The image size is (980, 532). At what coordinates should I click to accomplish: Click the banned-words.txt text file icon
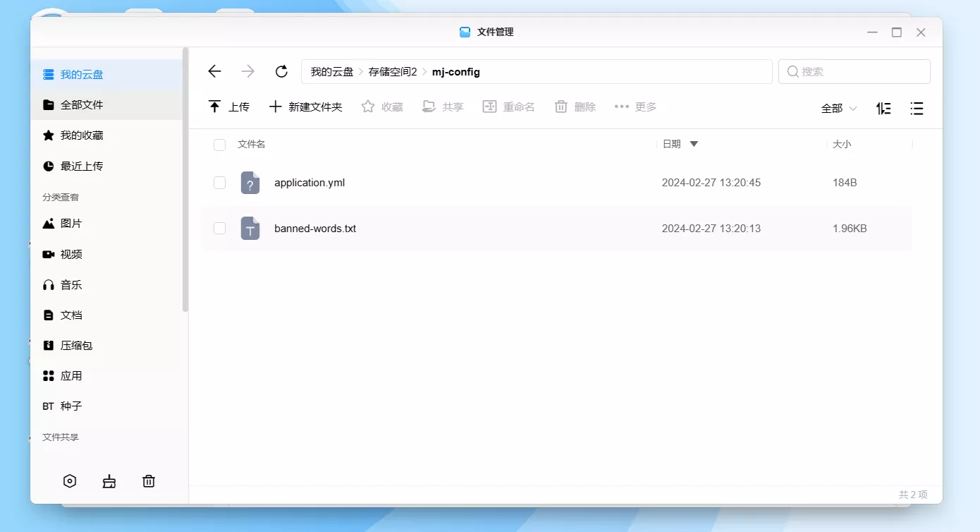pyautogui.click(x=250, y=229)
